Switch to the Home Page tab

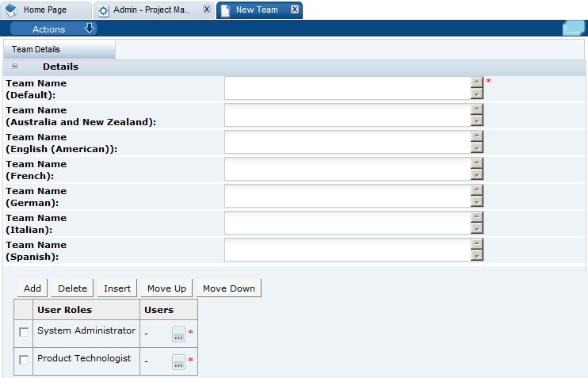point(46,10)
